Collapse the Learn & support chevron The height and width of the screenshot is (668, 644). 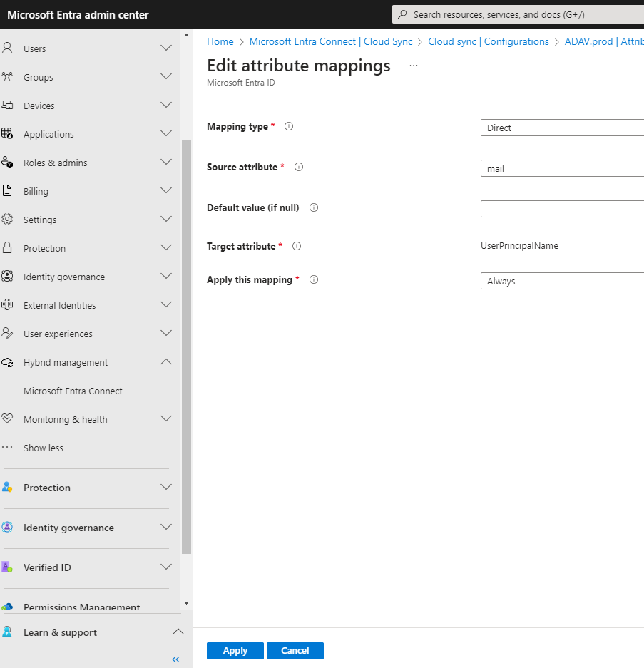click(178, 632)
